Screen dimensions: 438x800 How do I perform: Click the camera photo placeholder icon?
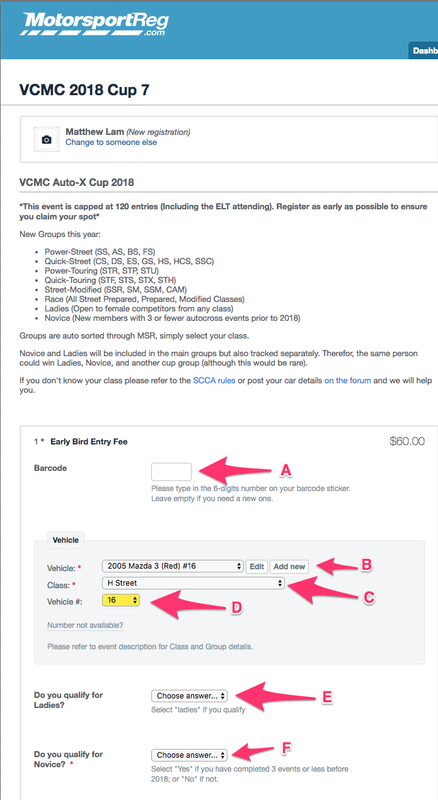point(46,139)
